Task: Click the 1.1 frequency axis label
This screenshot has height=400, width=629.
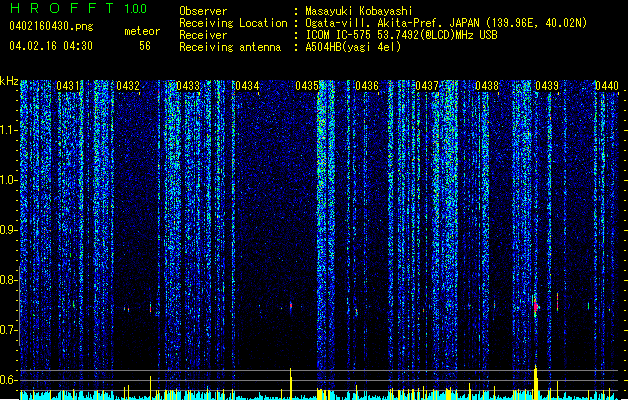Action: click(x=9, y=130)
